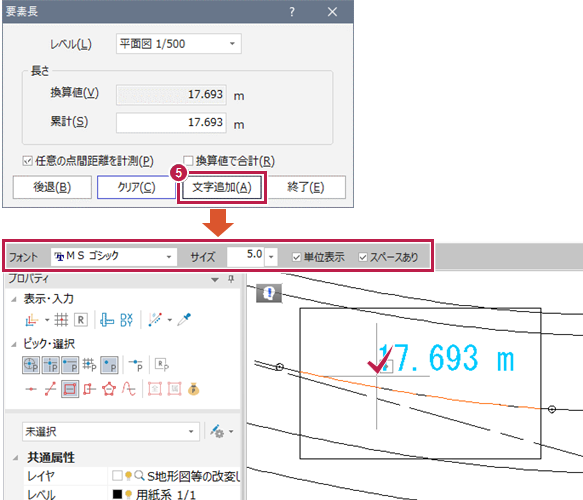Toggle the grid display icon
The image size is (583, 500).
click(x=61, y=319)
